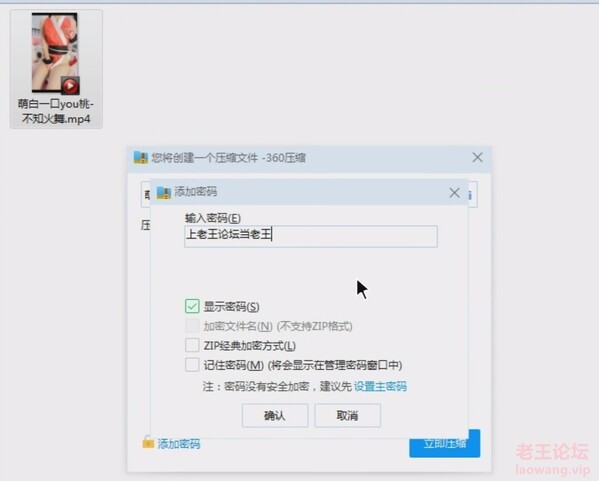Toggle the disabled 加密文件名 checkbox
The width and height of the screenshot is (599, 481).
192,326
